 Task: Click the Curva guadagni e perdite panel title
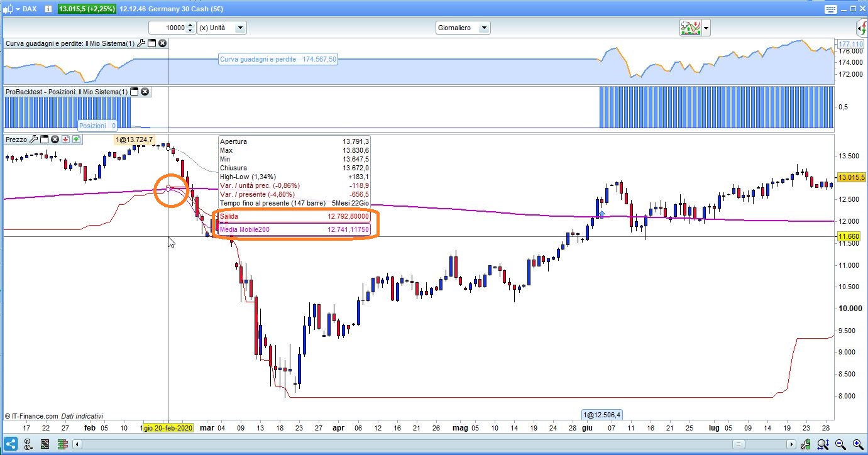pyautogui.click(x=70, y=43)
